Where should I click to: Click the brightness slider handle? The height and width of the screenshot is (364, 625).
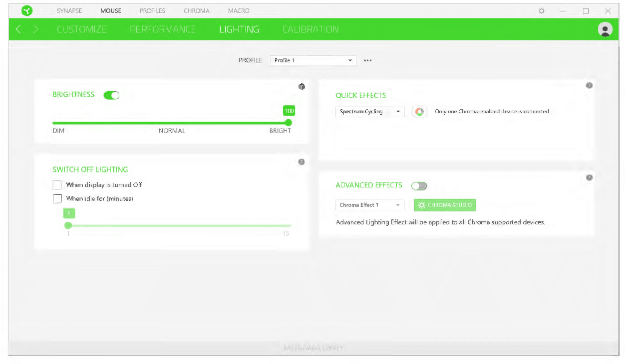coord(288,123)
